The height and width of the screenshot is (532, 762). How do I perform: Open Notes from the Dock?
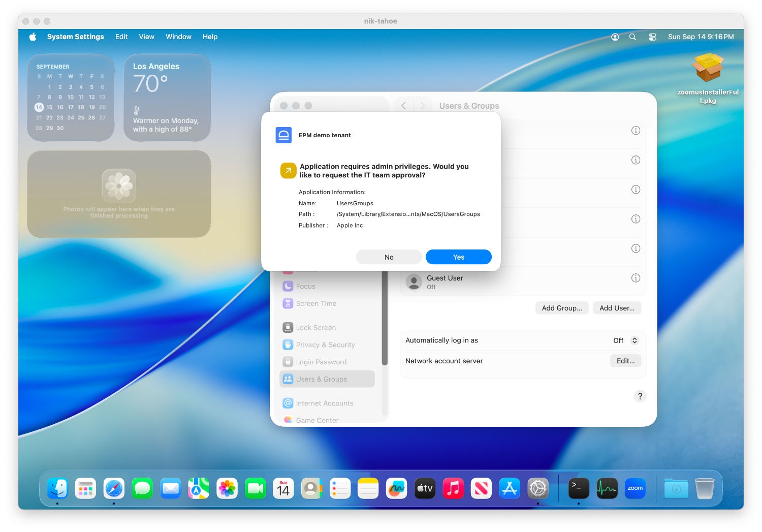368,489
